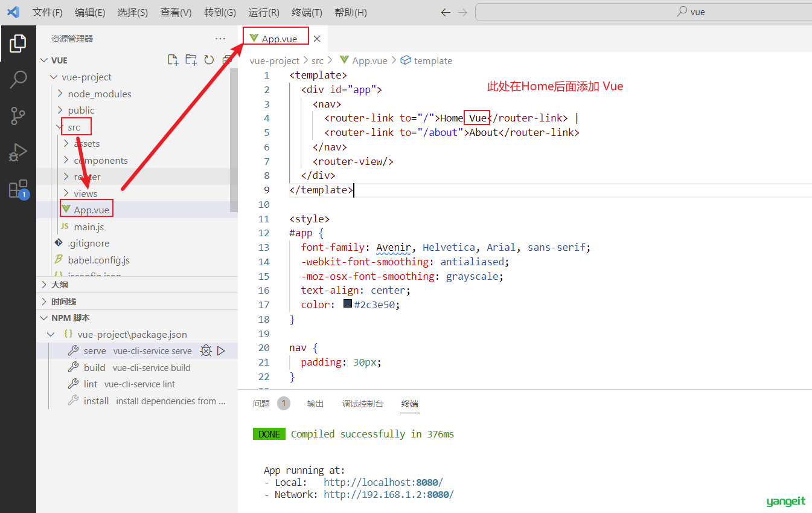This screenshot has width=812, height=513.
Task: Run the serve npm script play icon
Action: [x=221, y=350]
